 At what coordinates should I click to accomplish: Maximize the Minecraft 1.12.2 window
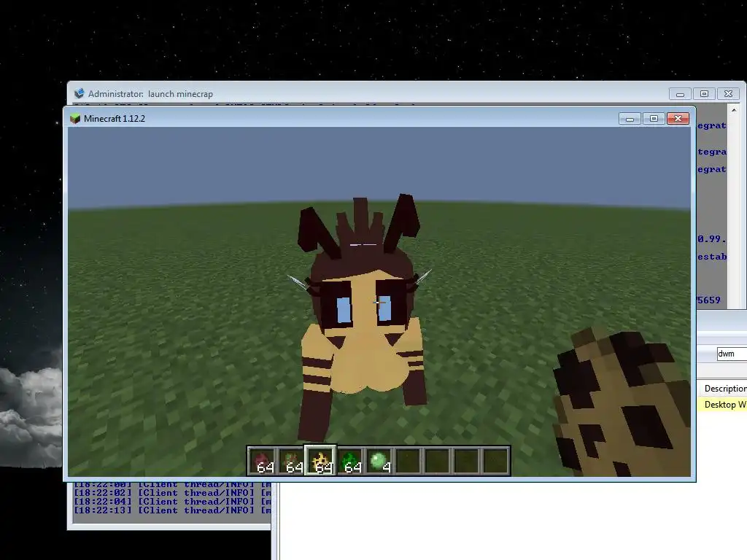pos(654,119)
